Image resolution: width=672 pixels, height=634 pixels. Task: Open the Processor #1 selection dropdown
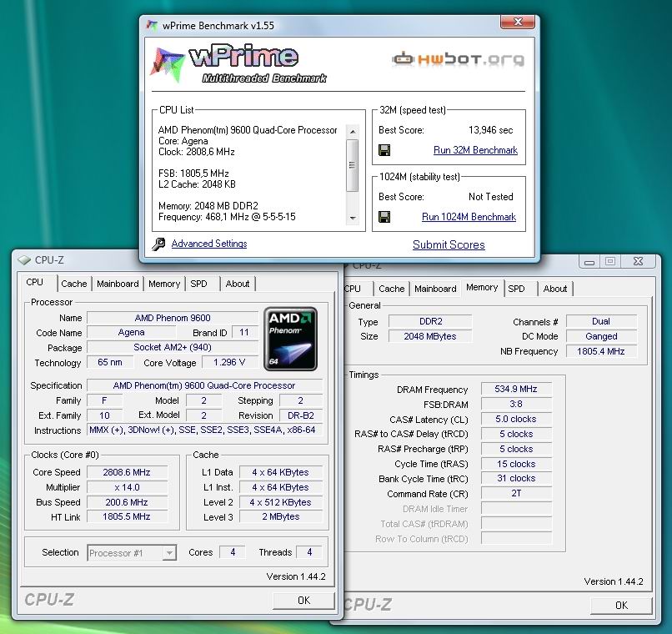pyautogui.click(x=132, y=553)
